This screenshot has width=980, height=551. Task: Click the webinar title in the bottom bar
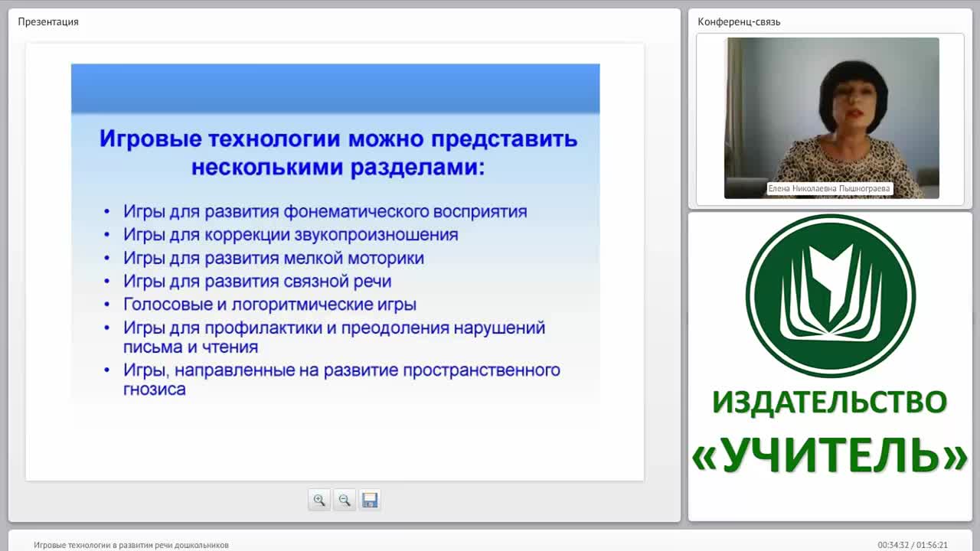[x=131, y=545]
